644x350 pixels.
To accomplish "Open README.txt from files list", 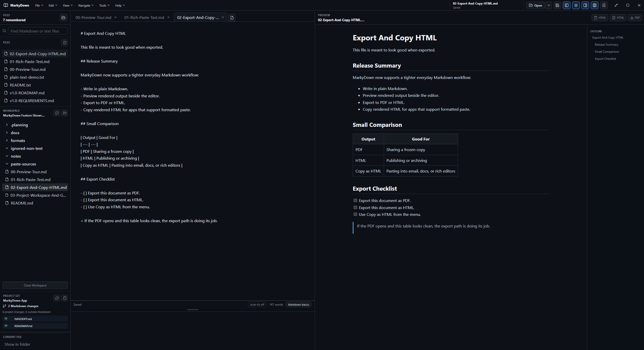I will pyautogui.click(x=35, y=85).
